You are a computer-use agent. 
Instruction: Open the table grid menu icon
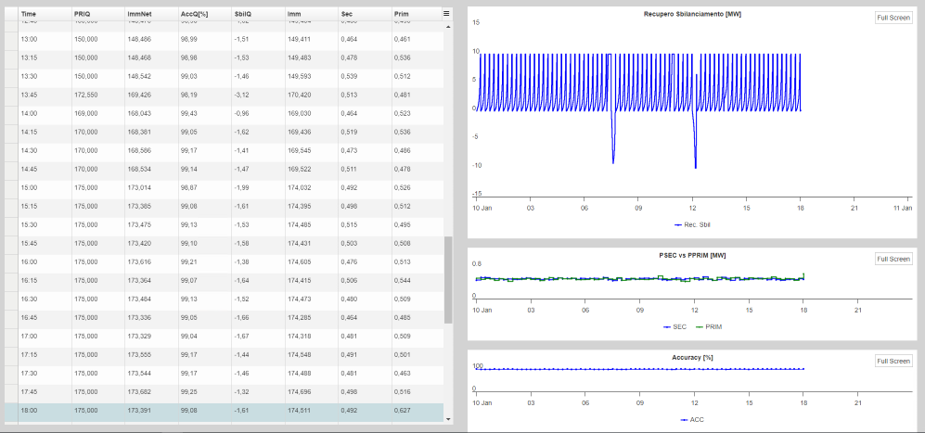point(447,13)
